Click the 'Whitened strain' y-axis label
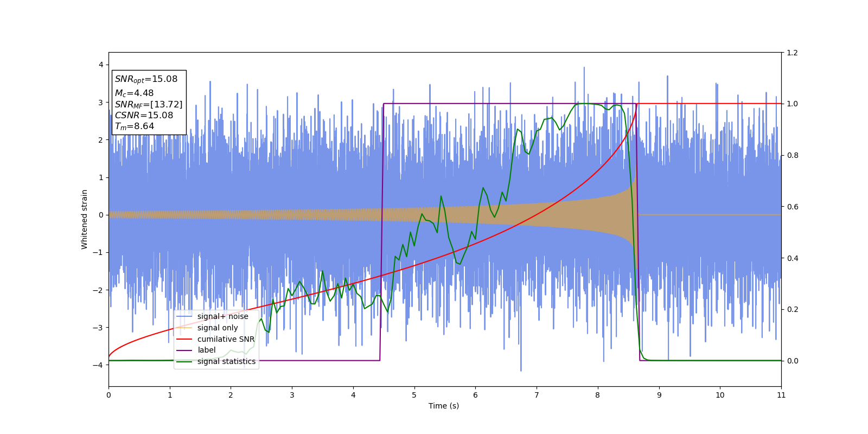 [85, 219]
